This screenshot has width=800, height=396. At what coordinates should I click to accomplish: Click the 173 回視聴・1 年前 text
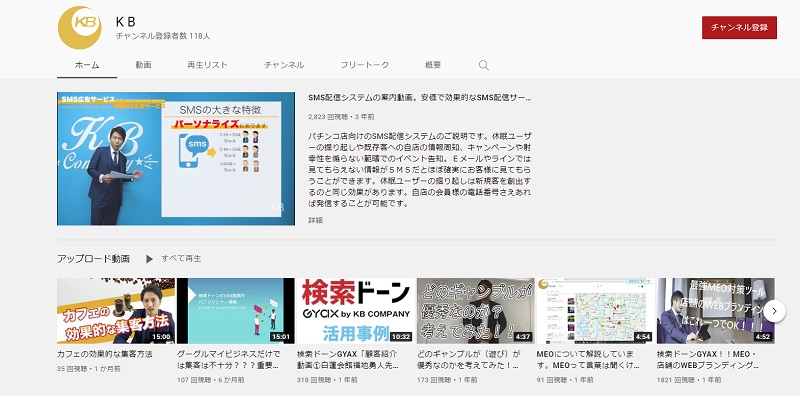pos(447,380)
